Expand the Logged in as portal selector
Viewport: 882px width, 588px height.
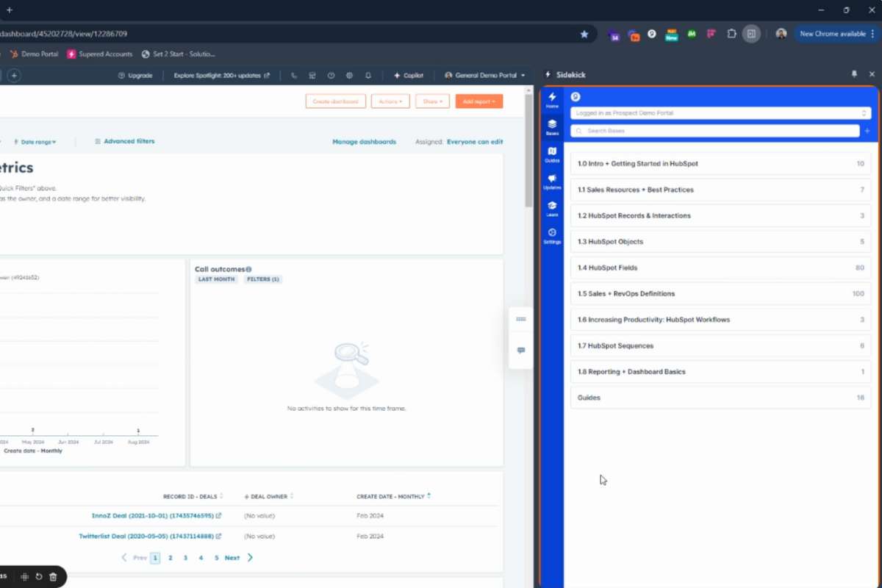click(x=720, y=113)
